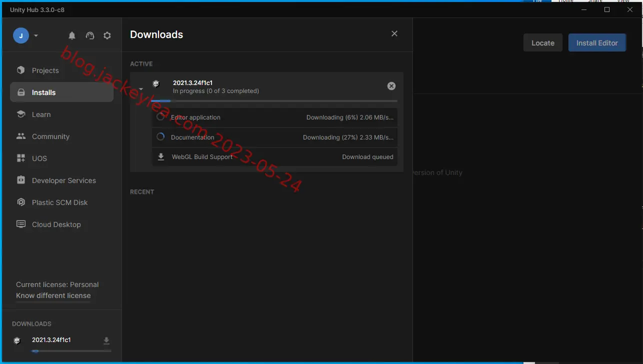Expand the account dropdown arrow
Viewport: 643px width, 364px height.
(36, 35)
